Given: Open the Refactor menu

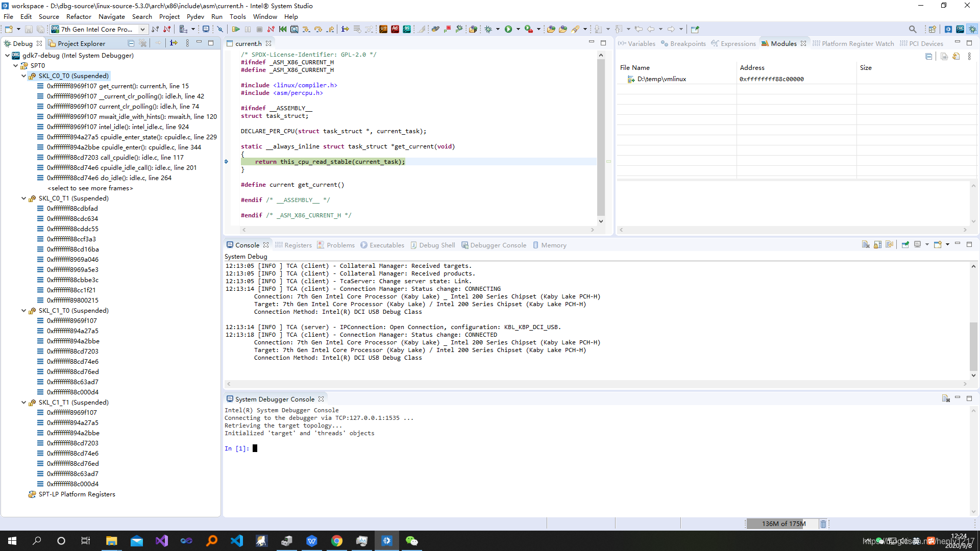Looking at the screenshot, I should coord(79,16).
